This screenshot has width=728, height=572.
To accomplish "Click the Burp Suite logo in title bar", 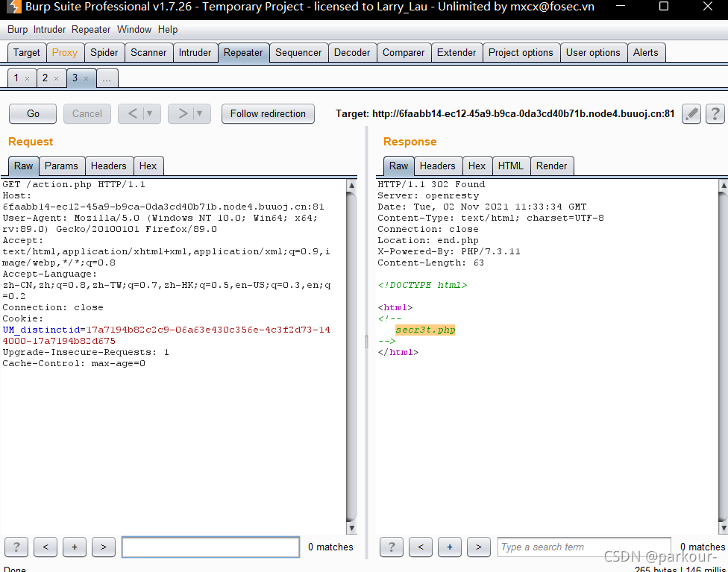I will (14, 7).
